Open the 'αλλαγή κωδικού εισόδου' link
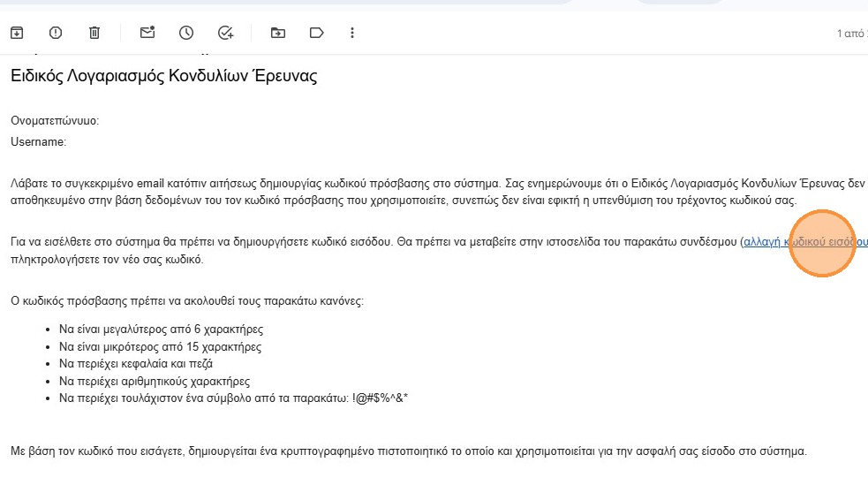 (x=805, y=242)
